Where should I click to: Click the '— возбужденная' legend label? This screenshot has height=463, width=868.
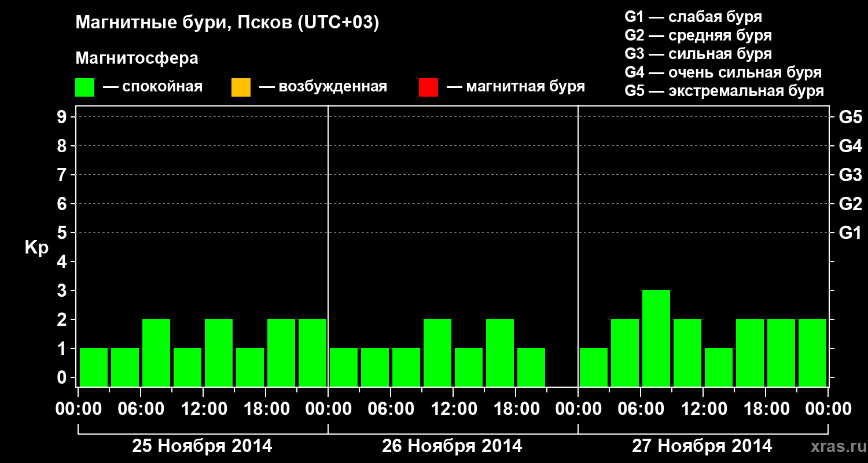tap(323, 87)
